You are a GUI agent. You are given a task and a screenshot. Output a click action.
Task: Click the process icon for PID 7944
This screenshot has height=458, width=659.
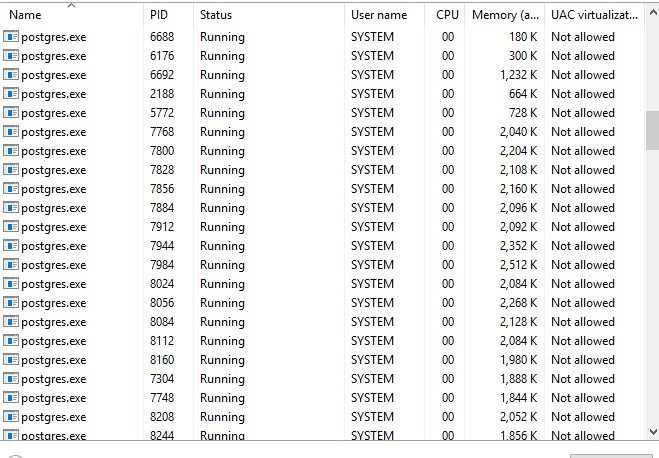[x=11, y=245]
